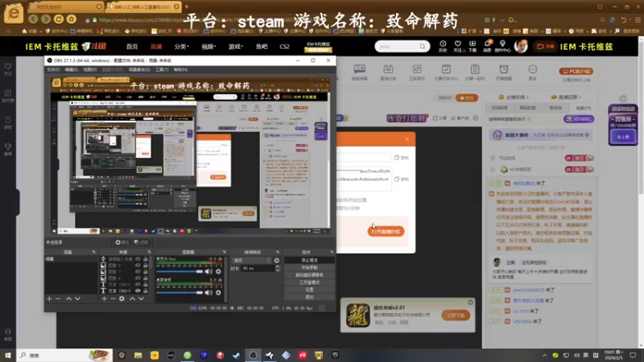Click 停止推流 button in OBS controls

coord(309,260)
